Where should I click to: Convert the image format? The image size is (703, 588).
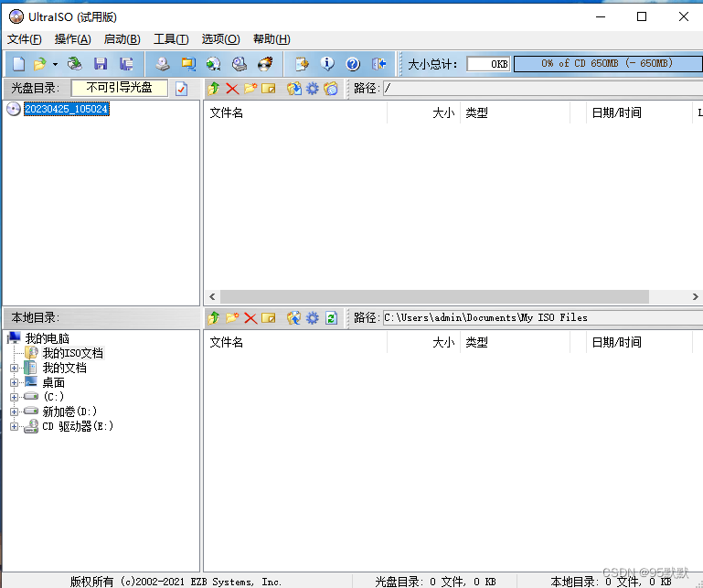[213, 64]
